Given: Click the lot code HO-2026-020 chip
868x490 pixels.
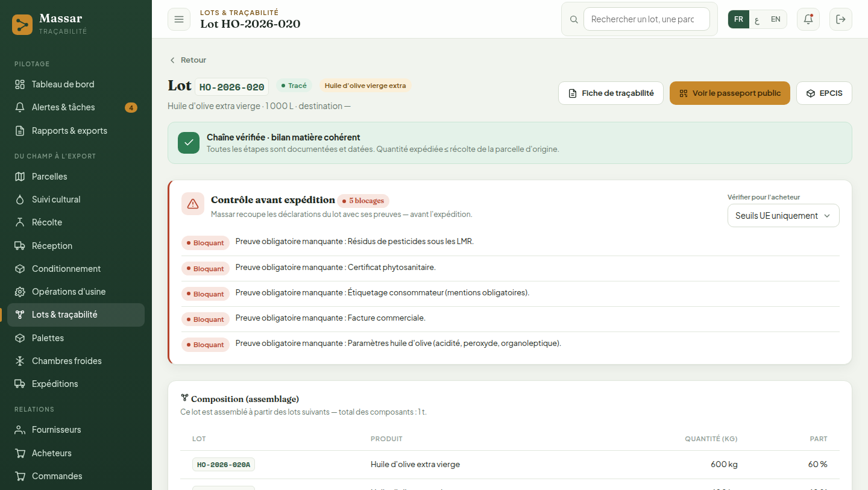Looking at the screenshot, I should [x=231, y=87].
